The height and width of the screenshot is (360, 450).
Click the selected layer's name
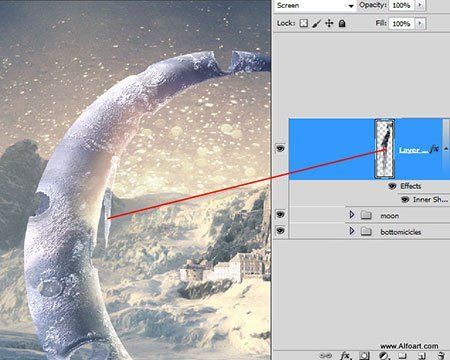(413, 150)
